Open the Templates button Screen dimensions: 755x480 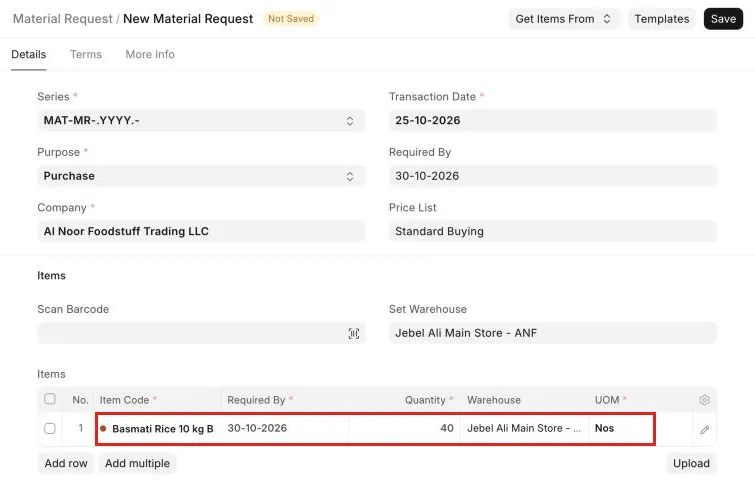click(662, 19)
